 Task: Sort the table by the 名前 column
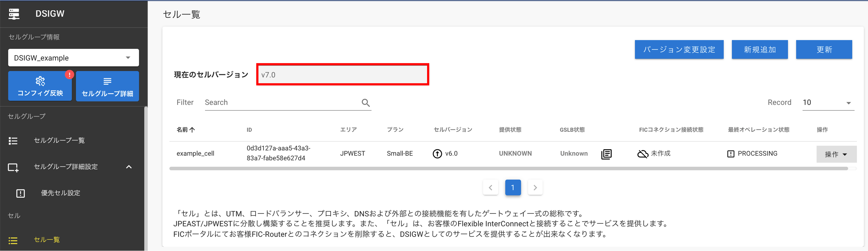click(x=186, y=129)
